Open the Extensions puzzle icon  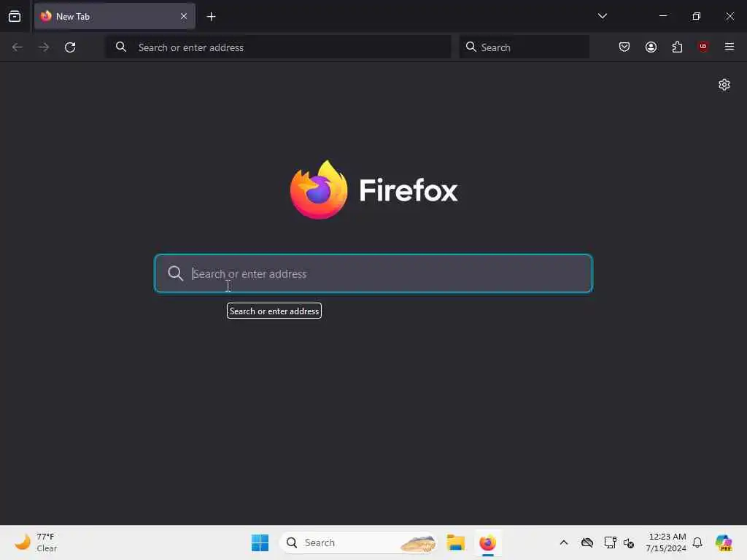(x=677, y=47)
